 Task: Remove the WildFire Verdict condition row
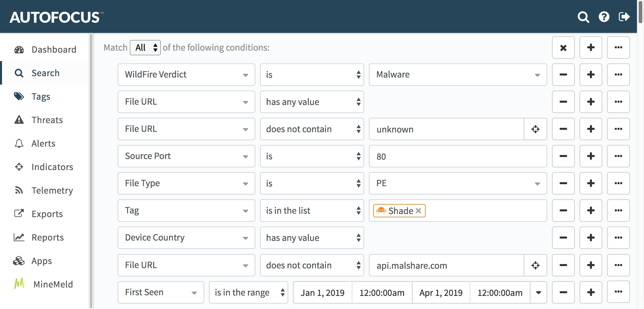pyautogui.click(x=563, y=75)
